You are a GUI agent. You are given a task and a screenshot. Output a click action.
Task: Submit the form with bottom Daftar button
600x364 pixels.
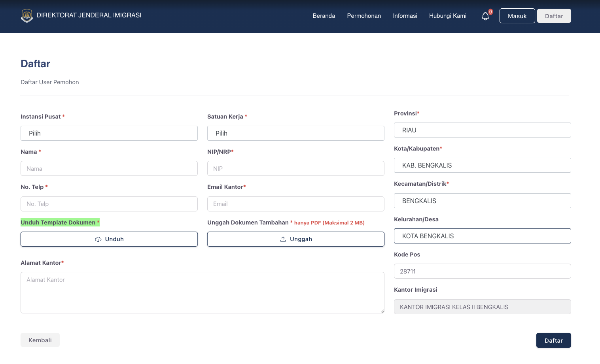[553, 341]
